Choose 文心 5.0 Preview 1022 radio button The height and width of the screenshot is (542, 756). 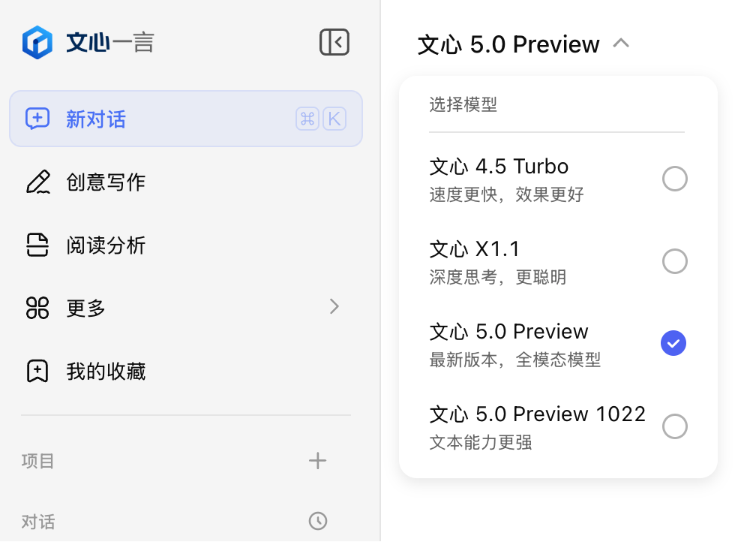coord(674,426)
